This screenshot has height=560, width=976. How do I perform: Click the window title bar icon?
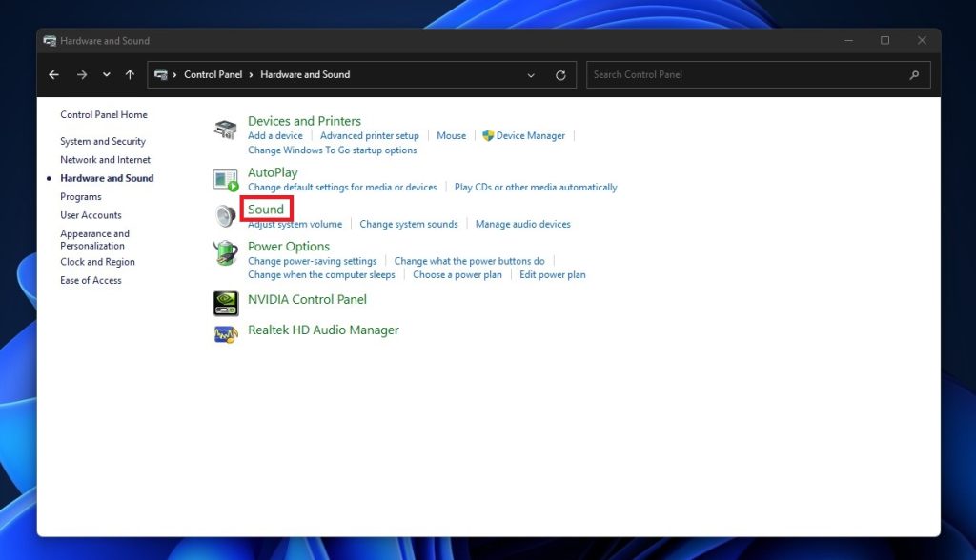(x=50, y=41)
